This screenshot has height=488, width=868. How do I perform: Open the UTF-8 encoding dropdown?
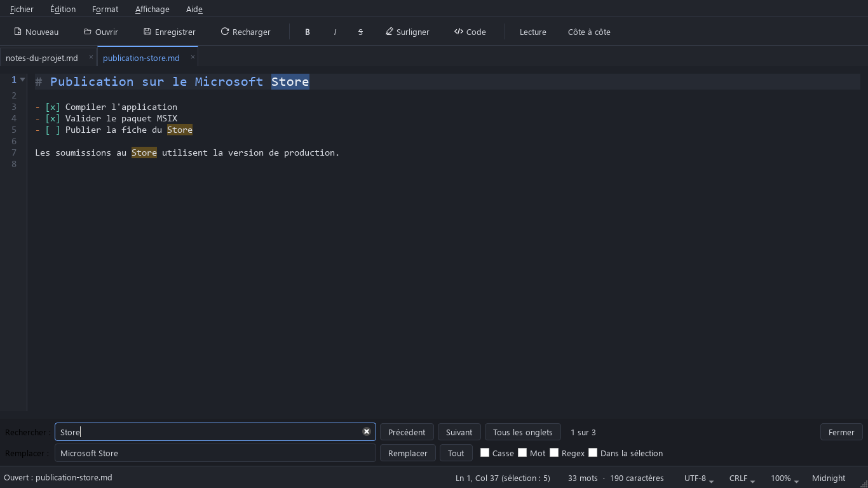point(699,478)
